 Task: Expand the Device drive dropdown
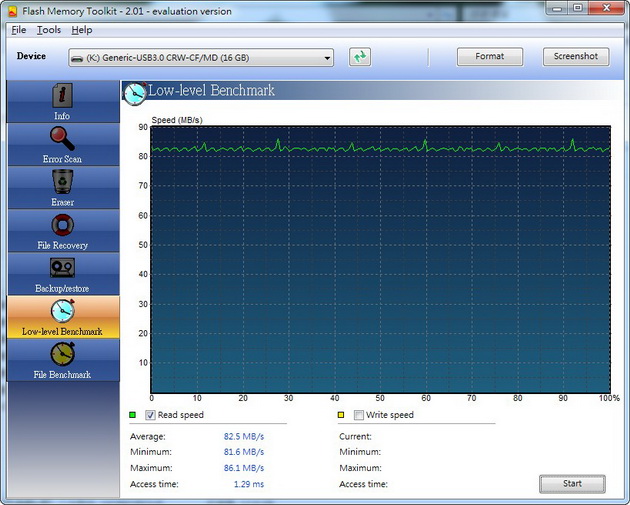[326, 58]
